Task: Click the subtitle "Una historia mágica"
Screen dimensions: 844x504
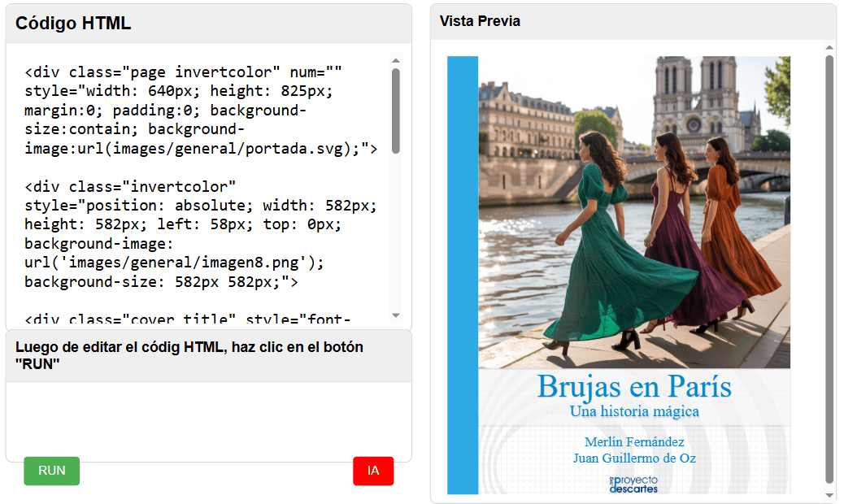Action: [x=634, y=411]
